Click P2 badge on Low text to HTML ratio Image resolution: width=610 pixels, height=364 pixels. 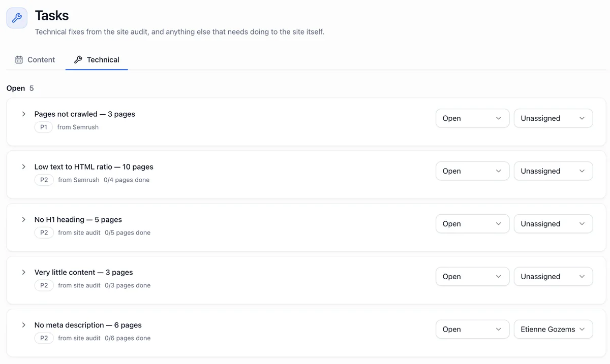point(44,180)
